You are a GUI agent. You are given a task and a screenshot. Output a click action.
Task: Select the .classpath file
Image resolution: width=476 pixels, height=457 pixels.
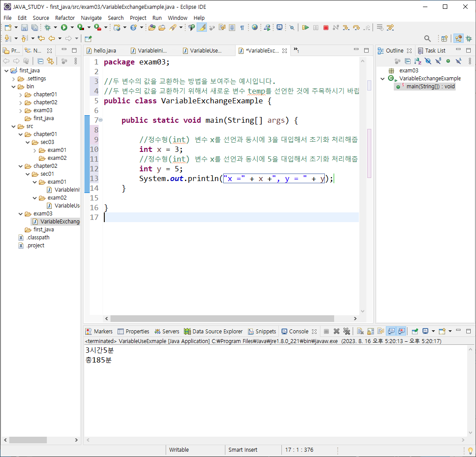(x=34, y=238)
